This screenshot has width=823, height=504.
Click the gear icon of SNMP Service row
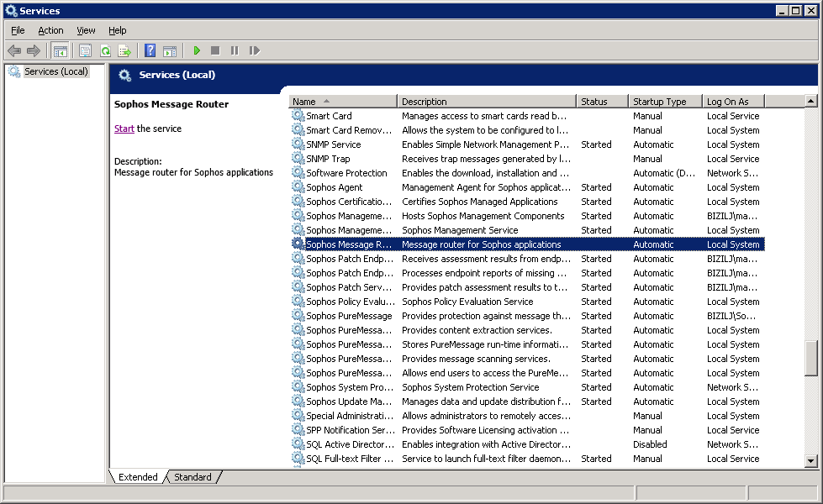[x=298, y=144]
